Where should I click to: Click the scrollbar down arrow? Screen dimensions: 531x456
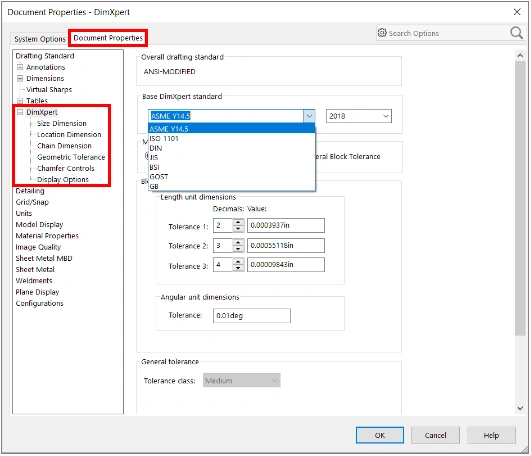tap(520, 408)
